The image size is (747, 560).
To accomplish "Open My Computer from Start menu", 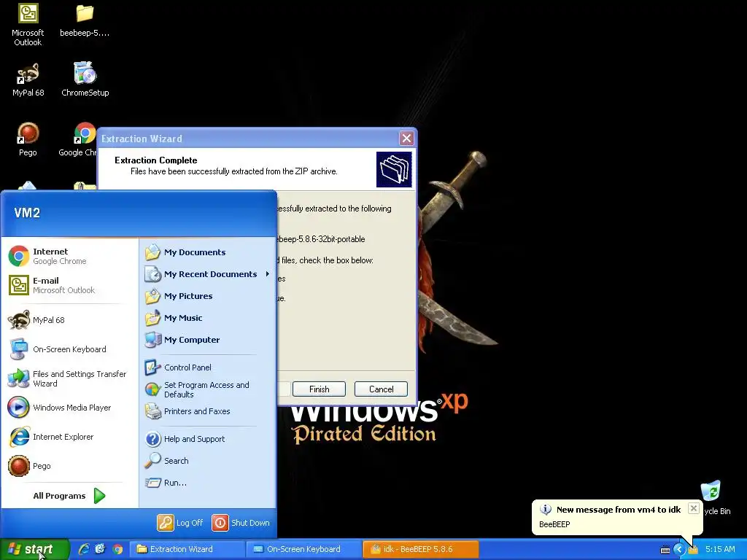I will pyautogui.click(x=208, y=340).
